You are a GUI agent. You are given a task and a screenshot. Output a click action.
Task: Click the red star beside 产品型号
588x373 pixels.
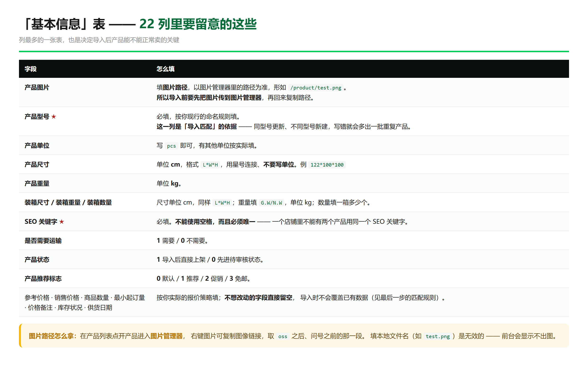tap(54, 117)
